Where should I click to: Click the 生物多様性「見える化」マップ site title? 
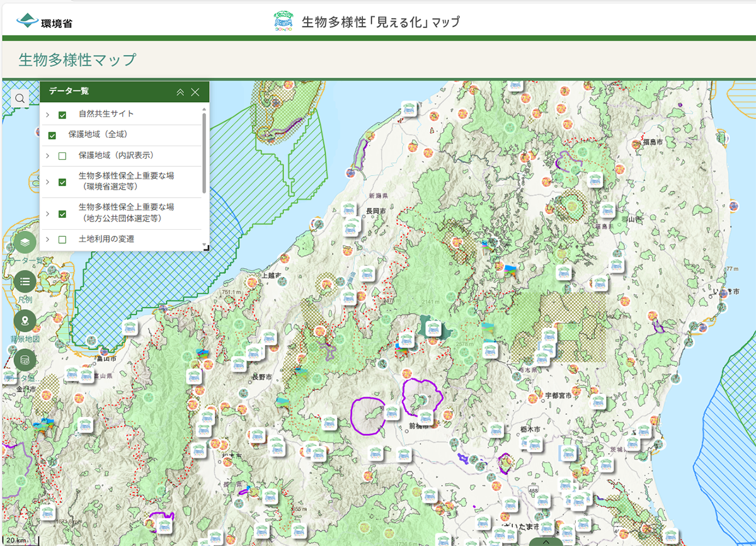pyautogui.click(x=381, y=22)
